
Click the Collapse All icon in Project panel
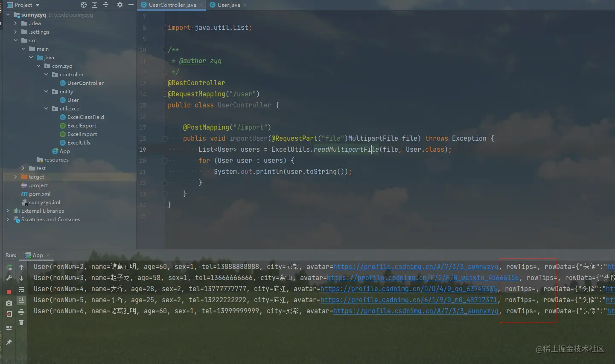click(106, 5)
